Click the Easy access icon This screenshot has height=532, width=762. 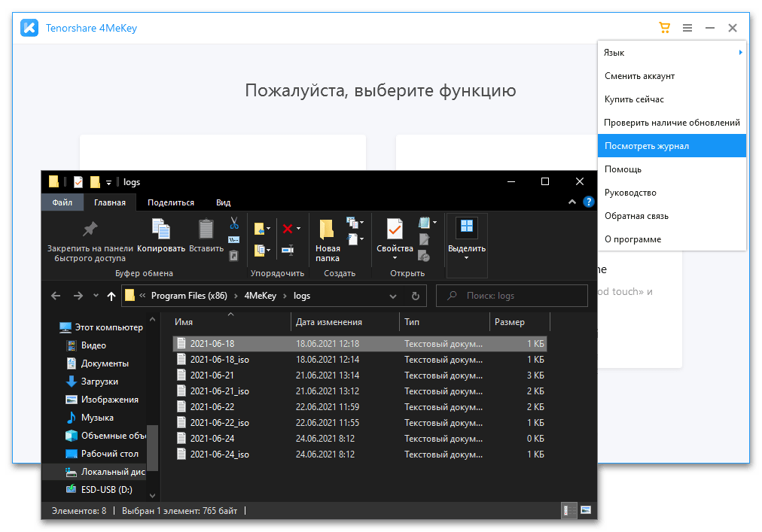(352, 239)
